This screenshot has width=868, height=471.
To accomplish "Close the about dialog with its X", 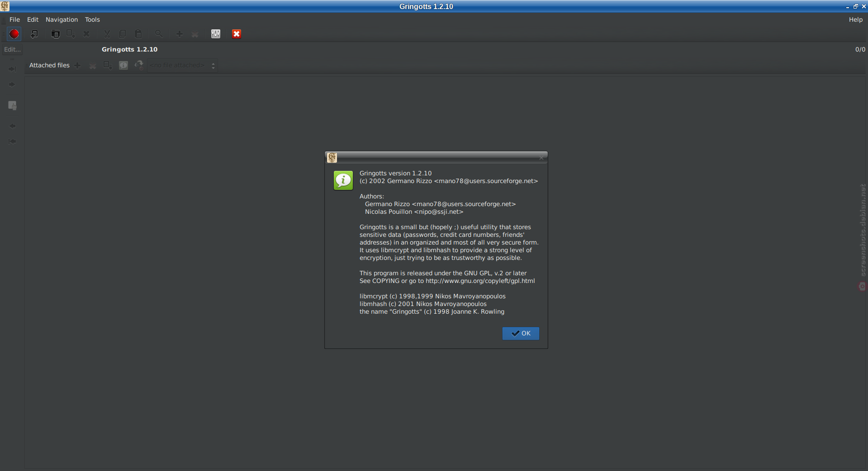I will (x=541, y=158).
